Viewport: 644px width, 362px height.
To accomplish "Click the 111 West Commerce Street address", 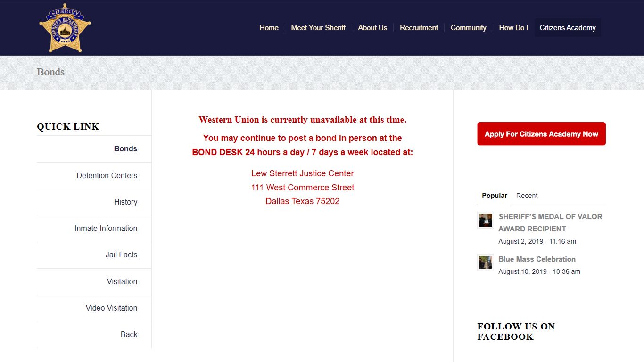I will pyautogui.click(x=303, y=188).
